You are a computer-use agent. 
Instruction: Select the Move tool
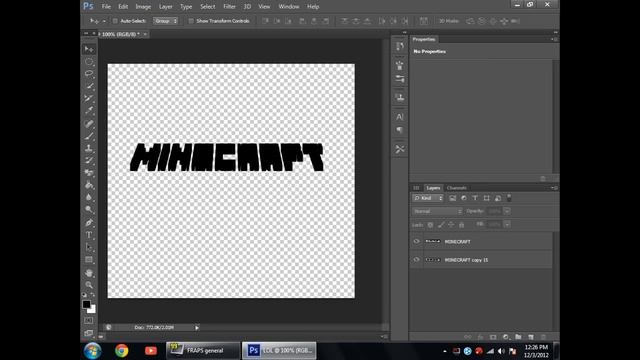pos(89,49)
